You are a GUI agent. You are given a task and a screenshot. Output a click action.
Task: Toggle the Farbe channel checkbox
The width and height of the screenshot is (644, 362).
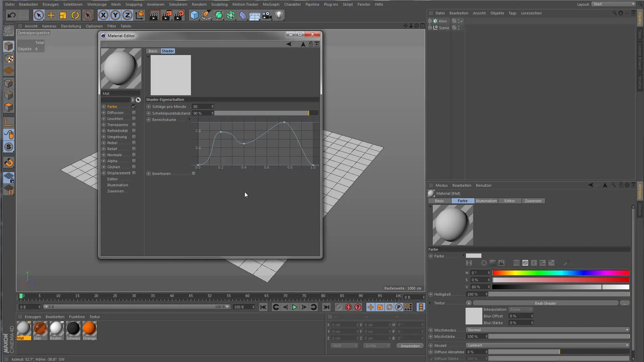(134, 107)
